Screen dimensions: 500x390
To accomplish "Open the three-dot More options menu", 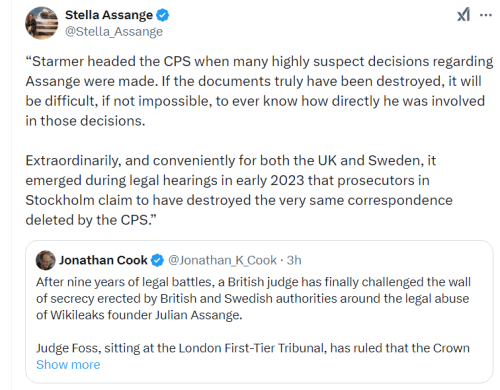I will pyautogui.click(x=486, y=15).
